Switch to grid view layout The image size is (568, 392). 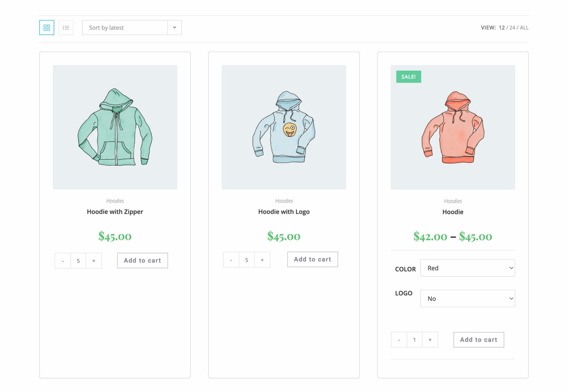(47, 27)
